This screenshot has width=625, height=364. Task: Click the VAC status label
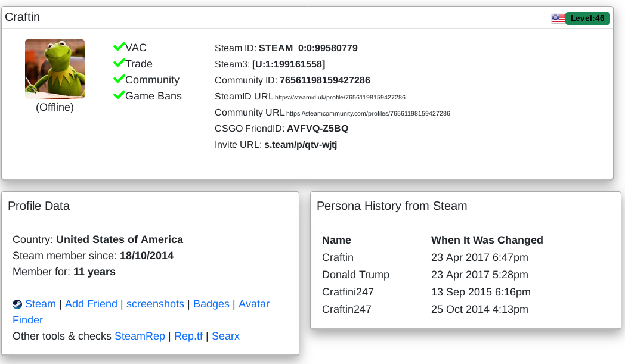[136, 48]
